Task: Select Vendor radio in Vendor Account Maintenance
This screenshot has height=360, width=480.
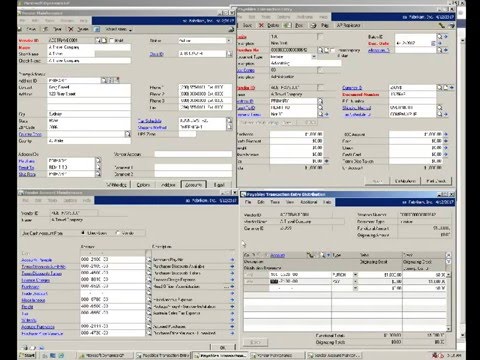Action: click(118, 233)
